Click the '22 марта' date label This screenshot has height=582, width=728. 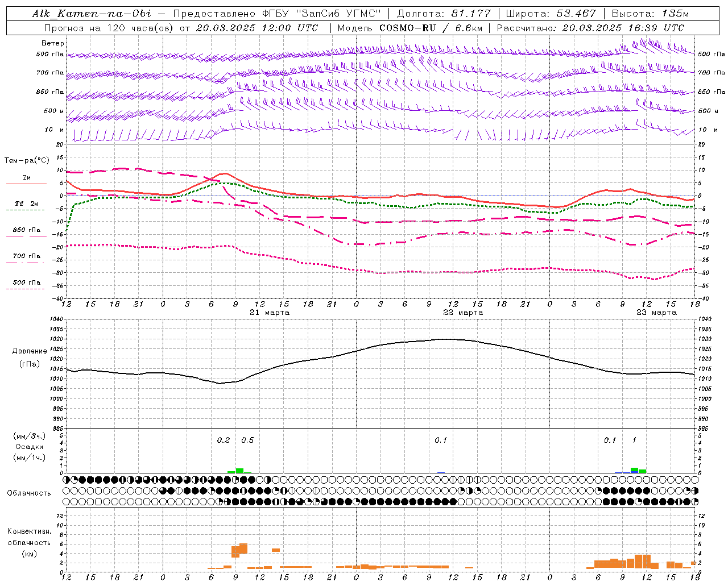coord(463,313)
